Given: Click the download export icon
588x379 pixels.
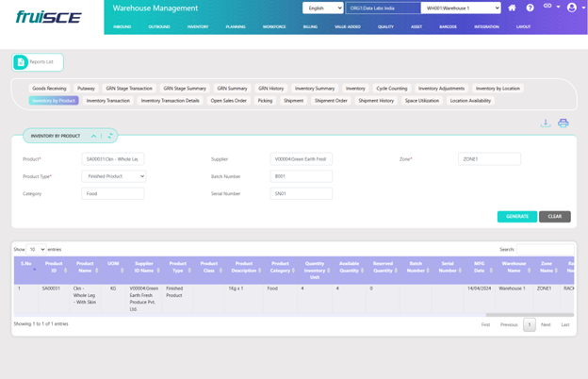Looking at the screenshot, I should coord(546,124).
